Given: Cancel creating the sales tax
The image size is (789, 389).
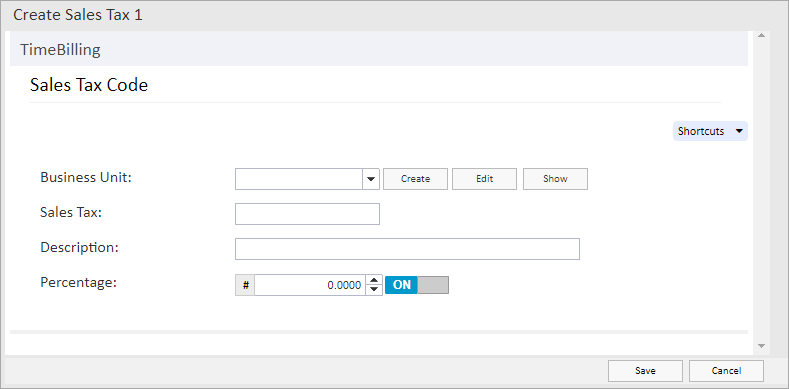Looking at the screenshot, I should (x=726, y=371).
